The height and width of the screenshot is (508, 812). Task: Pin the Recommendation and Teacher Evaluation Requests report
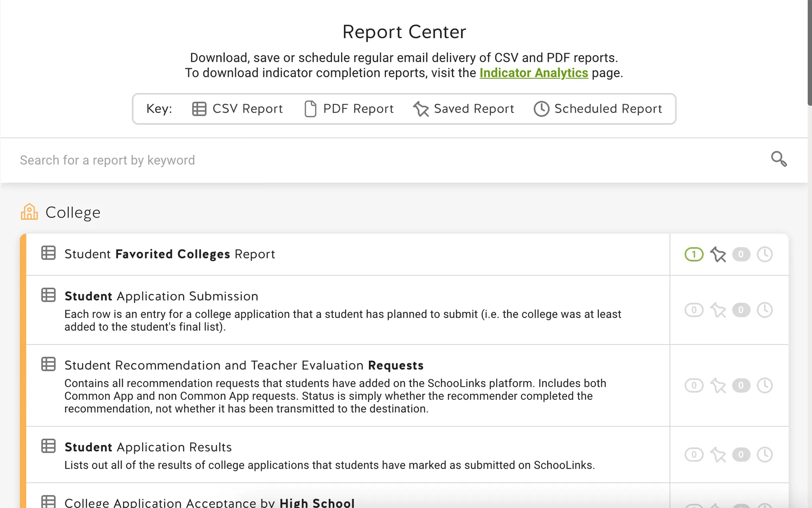point(718,385)
